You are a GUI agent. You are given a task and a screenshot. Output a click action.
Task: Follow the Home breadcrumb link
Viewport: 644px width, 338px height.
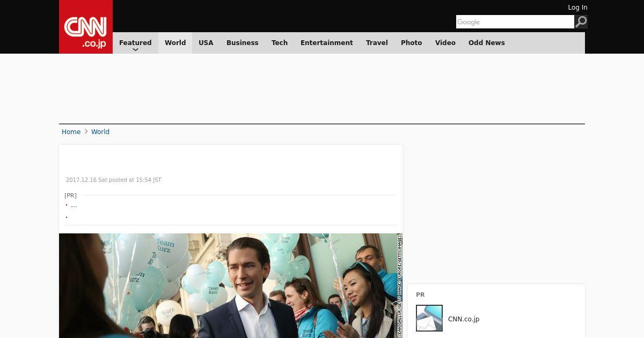click(71, 132)
